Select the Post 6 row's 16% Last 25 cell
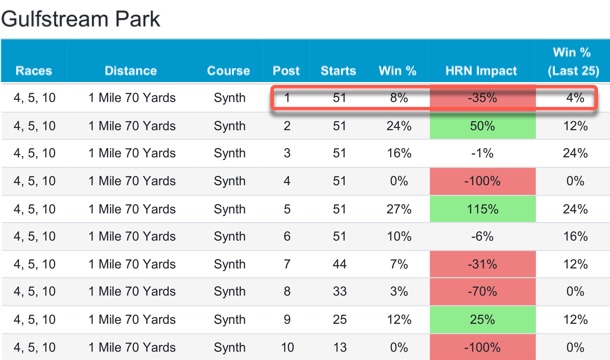The height and width of the screenshot is (360, 610). pyautogui.click(x=575, y=236)
